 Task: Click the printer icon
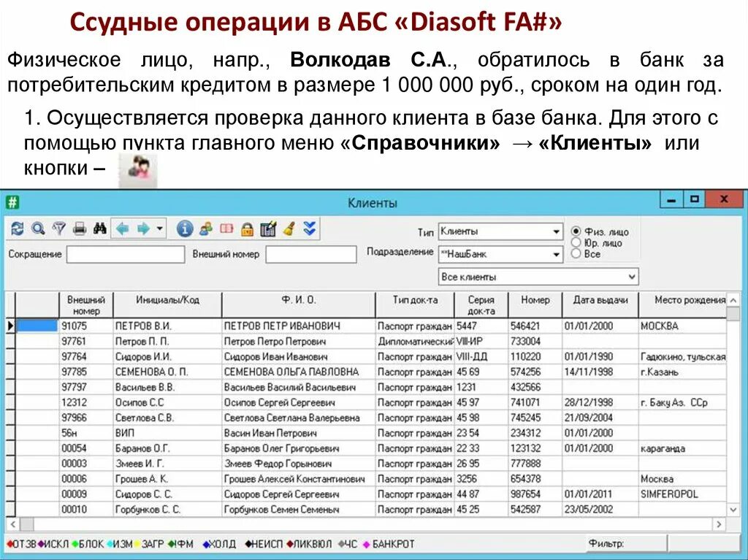pyautogui.click(x=79, y=229)
